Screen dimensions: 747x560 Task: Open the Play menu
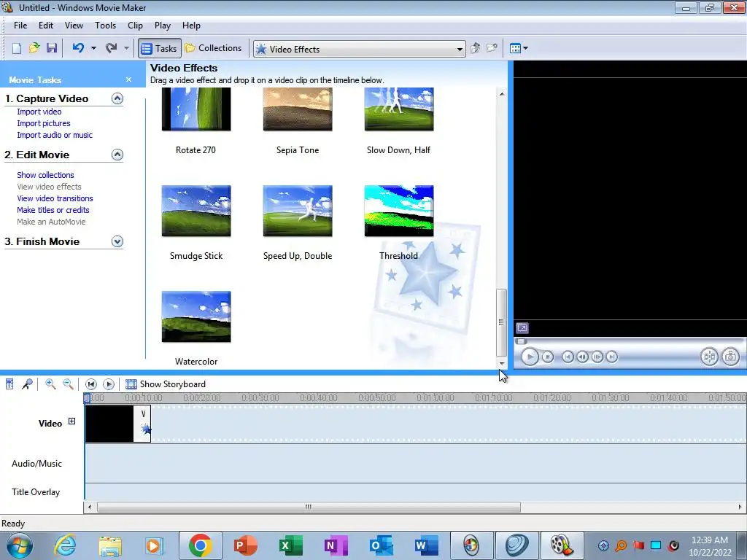coord(163,26)
